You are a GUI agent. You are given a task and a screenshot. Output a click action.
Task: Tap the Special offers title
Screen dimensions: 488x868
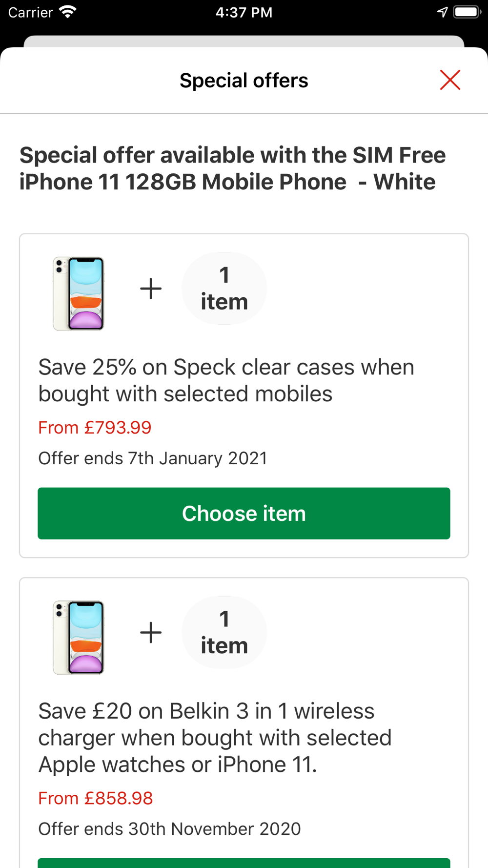(x=244, y=81)
